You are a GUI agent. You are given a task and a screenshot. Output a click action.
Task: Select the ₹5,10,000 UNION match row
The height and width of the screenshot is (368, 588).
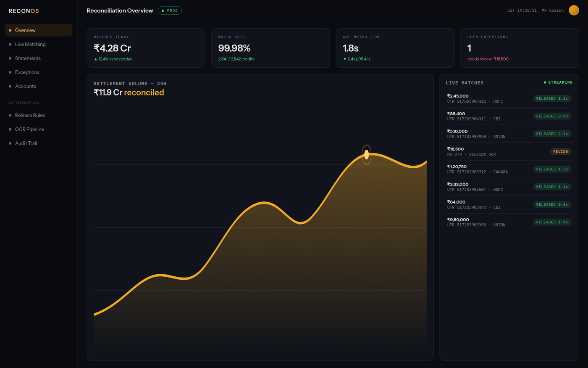click(509, 134)
